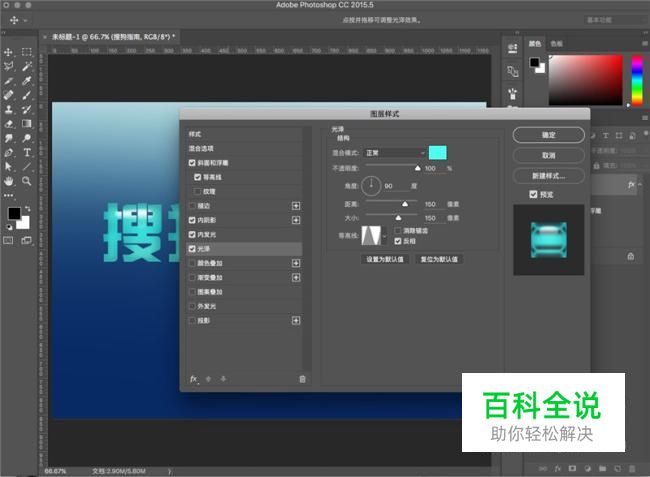Toggle the 纹理 checkbox

point(198,191)
